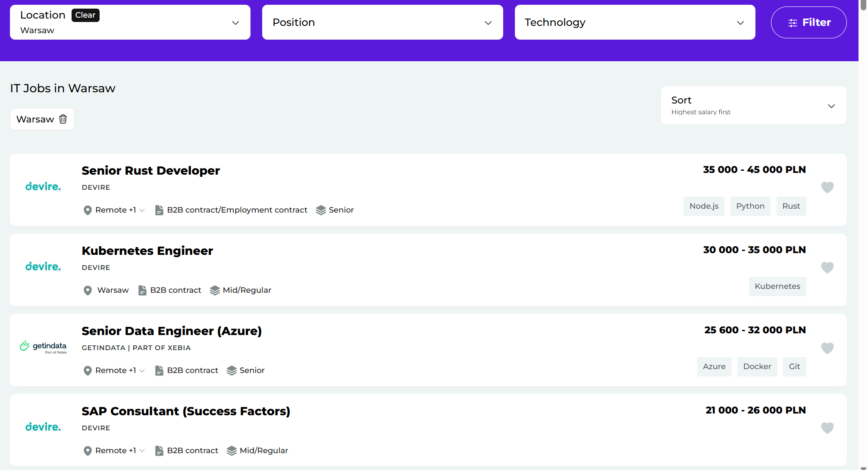
Task: Click the location pin icon for Kubernetes Engineer
Action: (88, 290)
